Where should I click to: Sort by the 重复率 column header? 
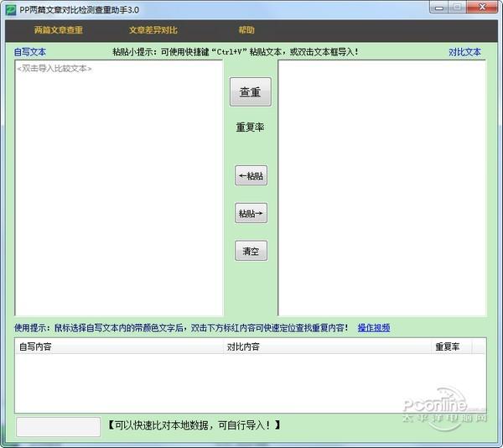(451, 346)
